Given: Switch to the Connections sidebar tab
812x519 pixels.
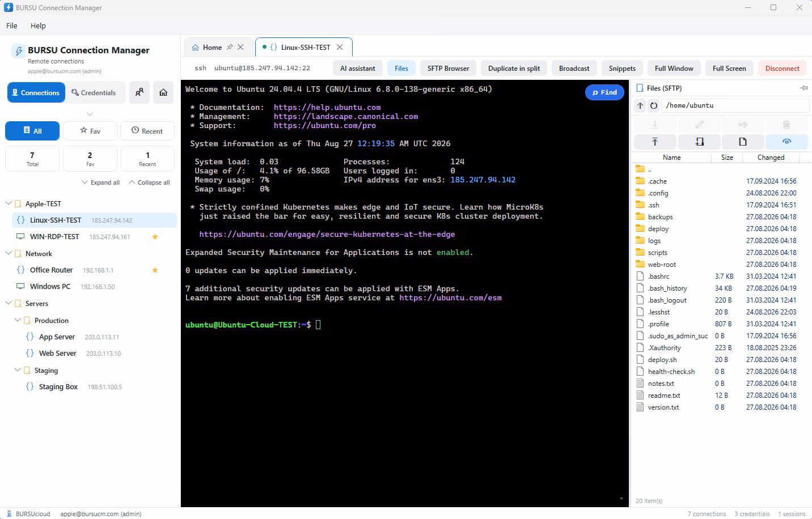Looking at the screenshot, I should [x=35, y=92].
